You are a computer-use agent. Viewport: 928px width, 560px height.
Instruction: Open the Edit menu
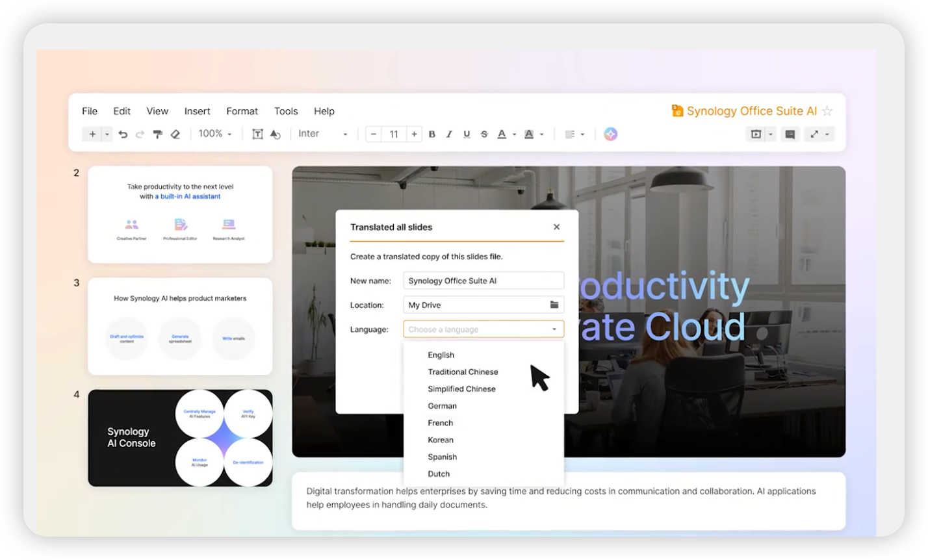click(x=122, y=111)
